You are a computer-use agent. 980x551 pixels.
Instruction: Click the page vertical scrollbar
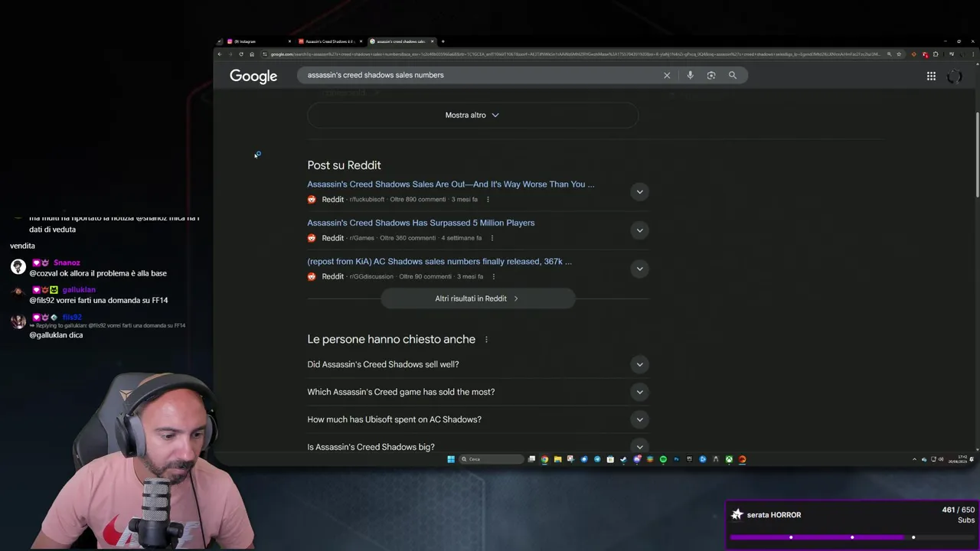(977, 153)
